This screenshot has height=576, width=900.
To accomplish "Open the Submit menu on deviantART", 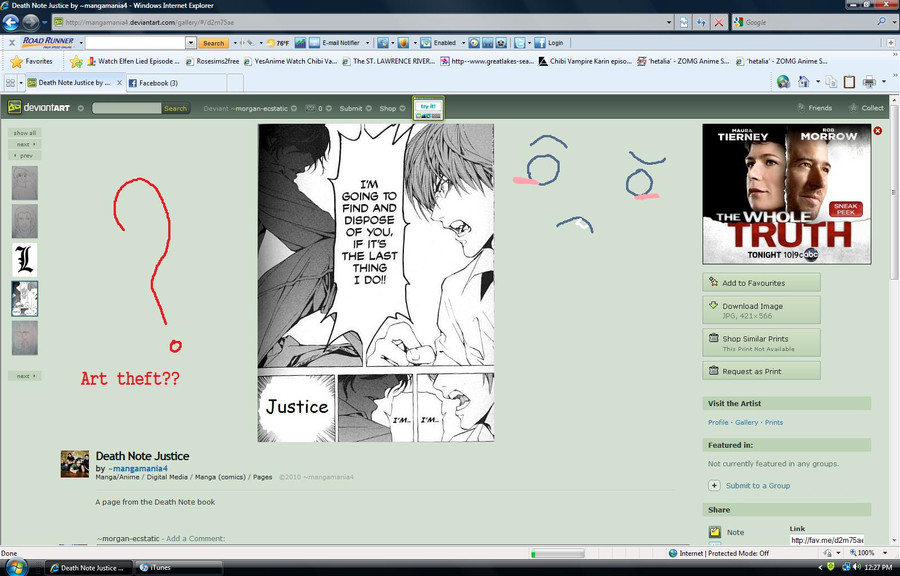I will (x=355, y=108).
